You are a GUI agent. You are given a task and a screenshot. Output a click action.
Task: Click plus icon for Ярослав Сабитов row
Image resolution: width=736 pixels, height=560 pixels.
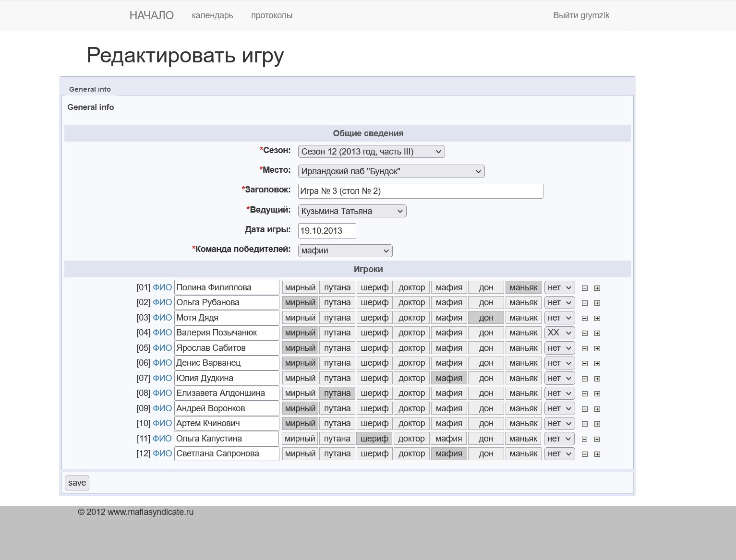pyautogui.click(x=597, y=348)
